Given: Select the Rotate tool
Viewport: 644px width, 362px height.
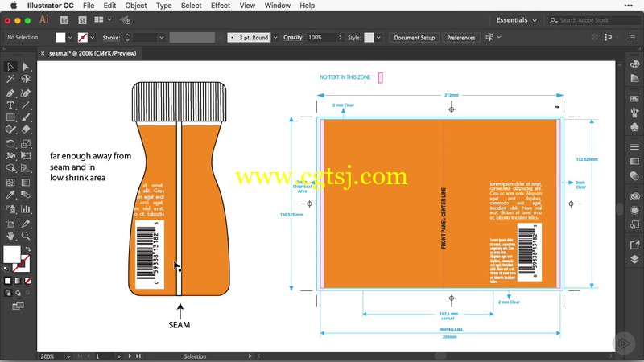Looking at the screenshot, I should [10, 144].
